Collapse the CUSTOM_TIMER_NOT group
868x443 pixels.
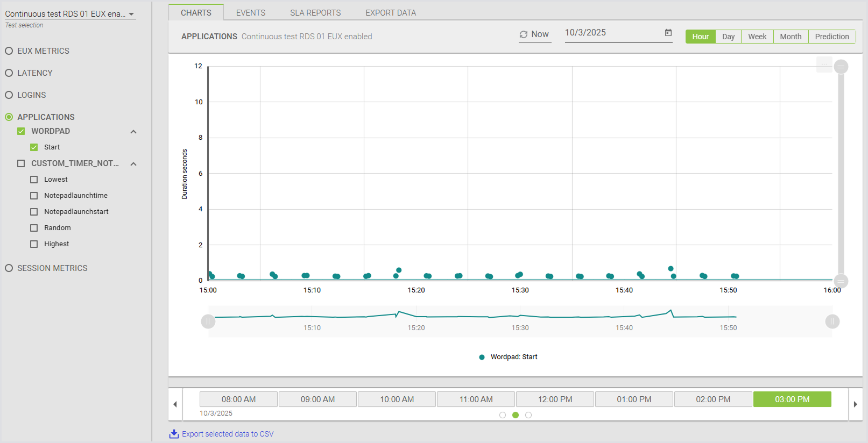click(133, 164)
